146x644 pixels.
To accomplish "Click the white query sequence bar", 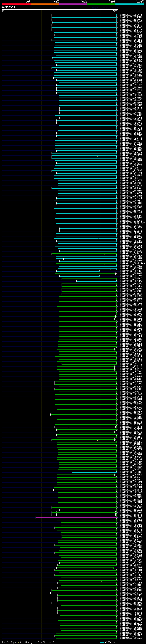I will [60, 10].
